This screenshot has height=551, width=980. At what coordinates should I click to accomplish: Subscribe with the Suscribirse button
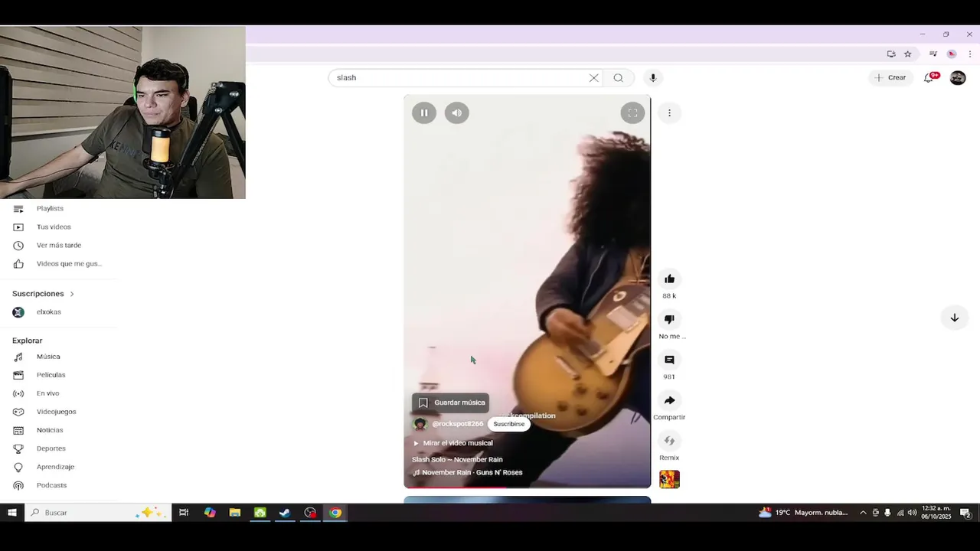click(x=509, y=424)
